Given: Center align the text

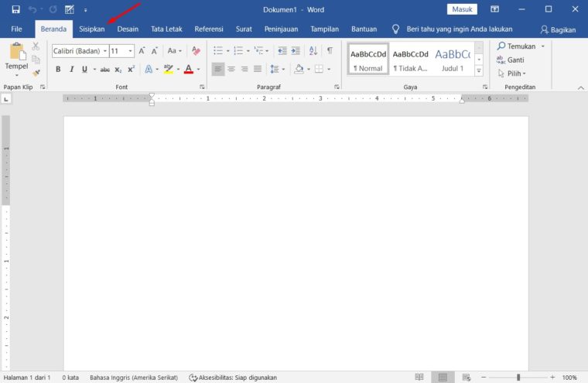Looking at the screenshot, I should [231, 69].
